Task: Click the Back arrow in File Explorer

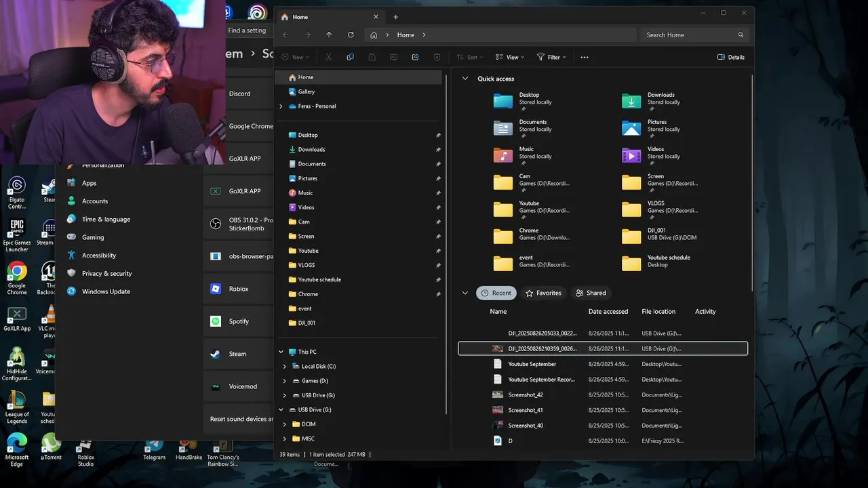Action: pos(285,35)
